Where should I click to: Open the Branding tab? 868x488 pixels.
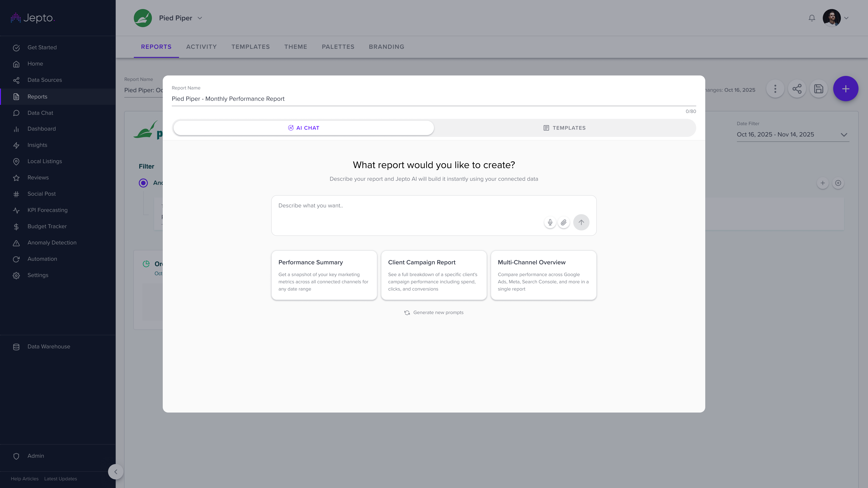coord(387,47)
